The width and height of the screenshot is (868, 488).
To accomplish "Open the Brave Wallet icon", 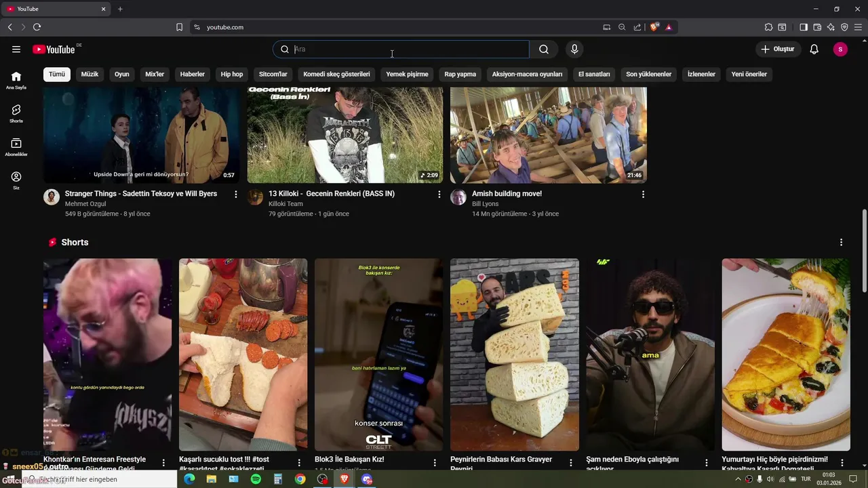I will [817, 27].
